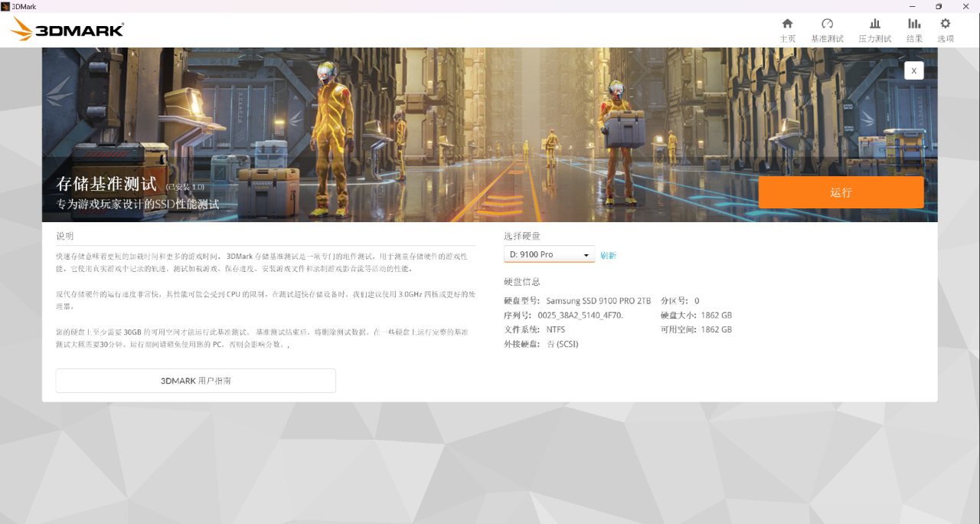Restore down the 3DMark window
Screen dimensions: 980x524
tap(939, 6)
